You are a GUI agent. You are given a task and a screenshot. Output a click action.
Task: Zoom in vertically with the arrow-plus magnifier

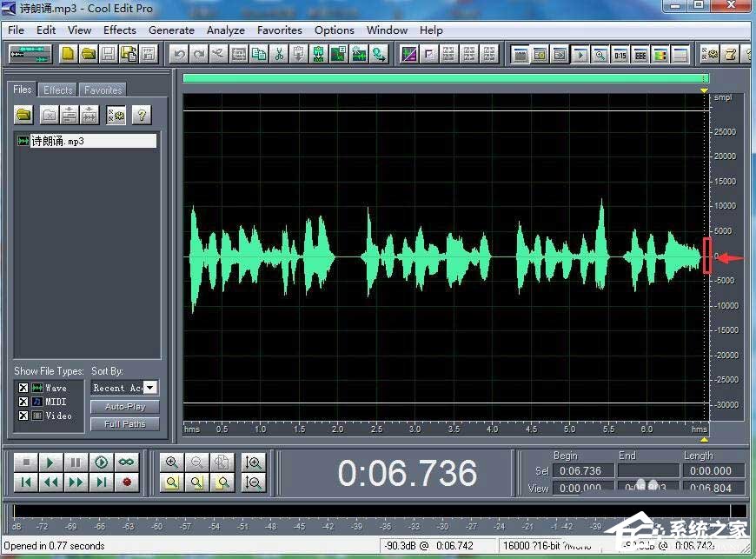(254, 463)
